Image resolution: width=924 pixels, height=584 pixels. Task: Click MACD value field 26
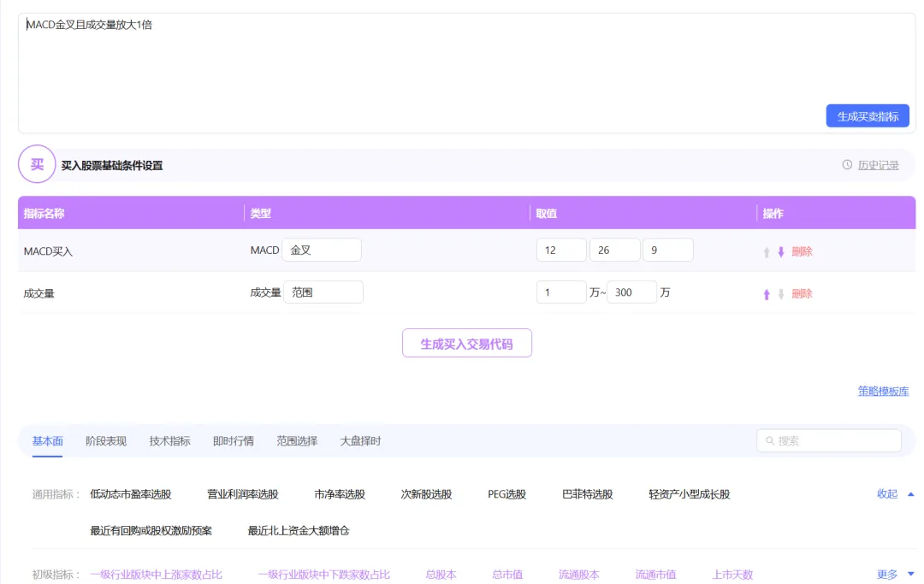point(614,251)
